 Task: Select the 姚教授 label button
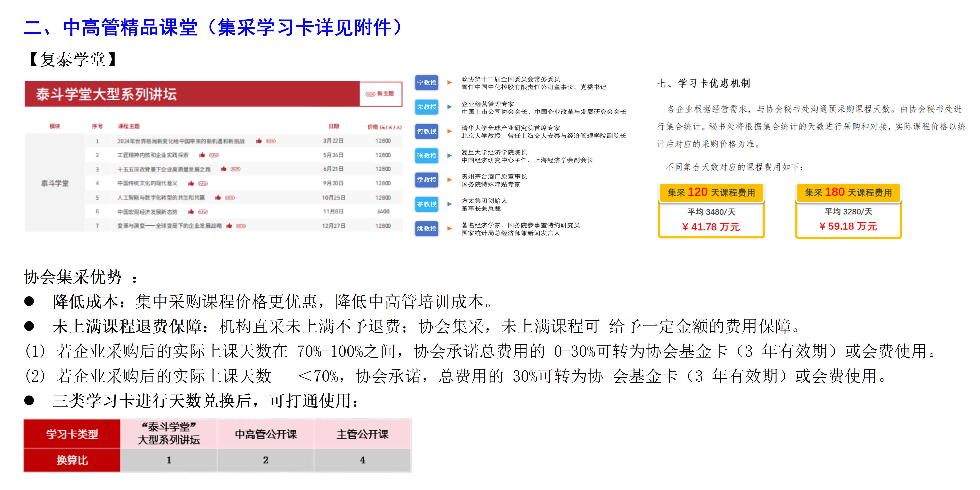tap(427, 228)
